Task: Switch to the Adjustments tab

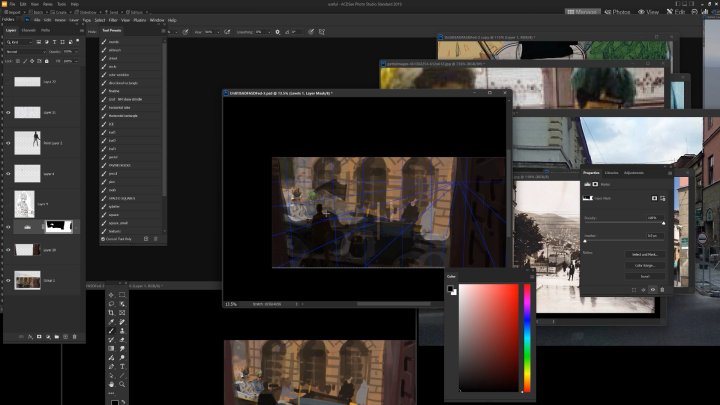Action: pyautogui.click(x=634, y=173)
